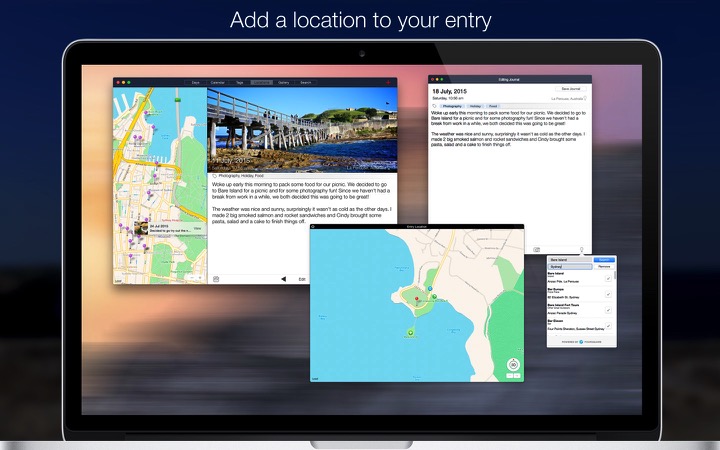720x450 pixels.
Task: Click the tag icon beside Photography, Holiday, Food
Action: click(214, 176)
